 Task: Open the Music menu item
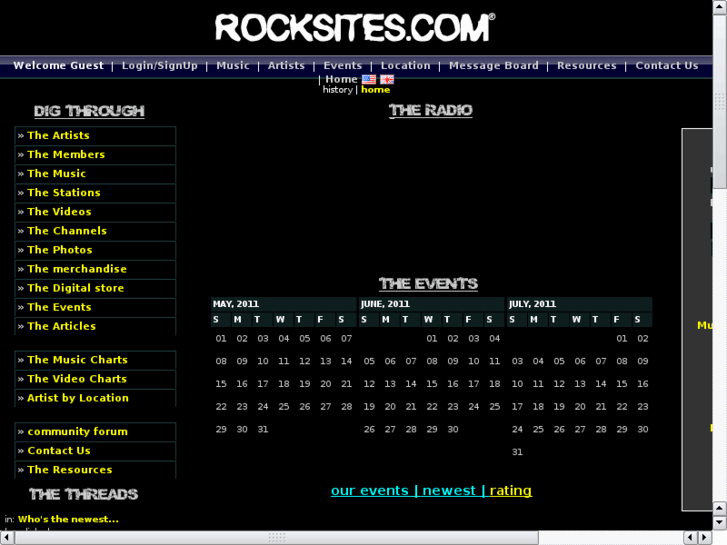233,65
